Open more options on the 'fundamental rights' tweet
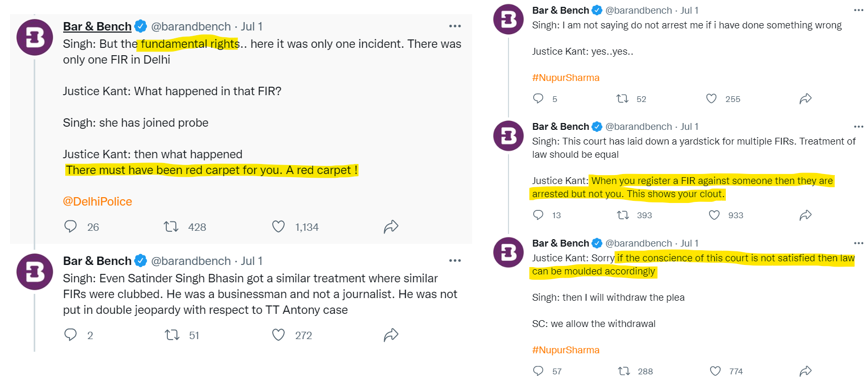The width and height of the screenshot is (868, 378). tap(455, 26)
